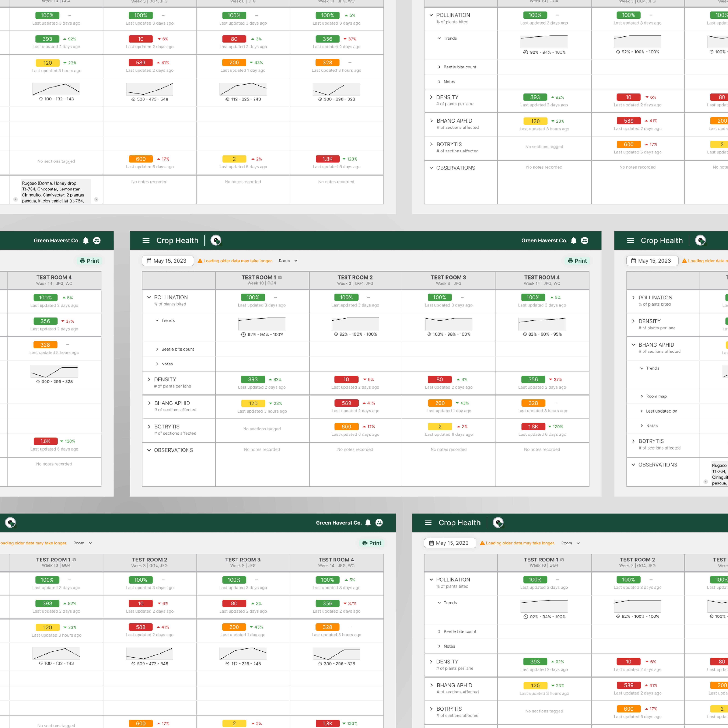Click the 300 - 296 - 328 trend chart, middle-left window
This screenshot has width=728, height=728.
pyautogui.click(x=54, y=371)
